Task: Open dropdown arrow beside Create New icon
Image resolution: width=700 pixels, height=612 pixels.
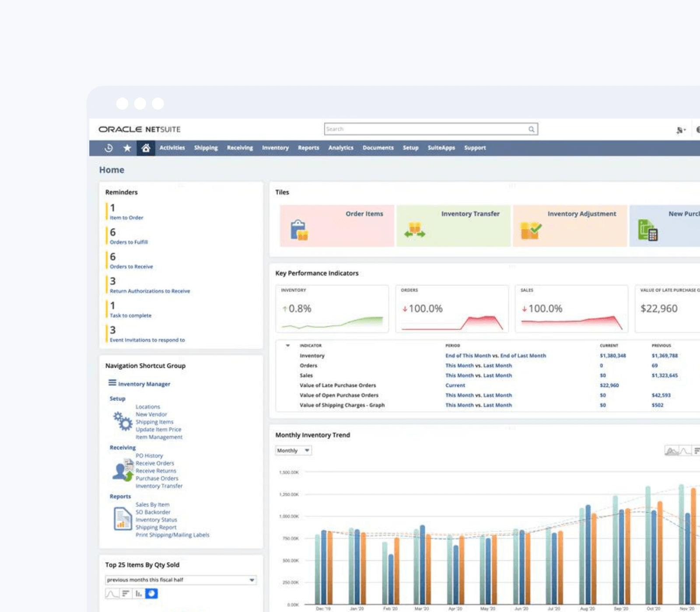Action: (x=684, y=130)
